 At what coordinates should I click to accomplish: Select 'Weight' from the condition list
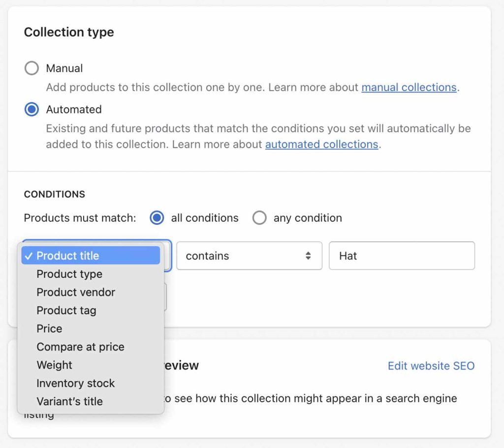point(54,365)
